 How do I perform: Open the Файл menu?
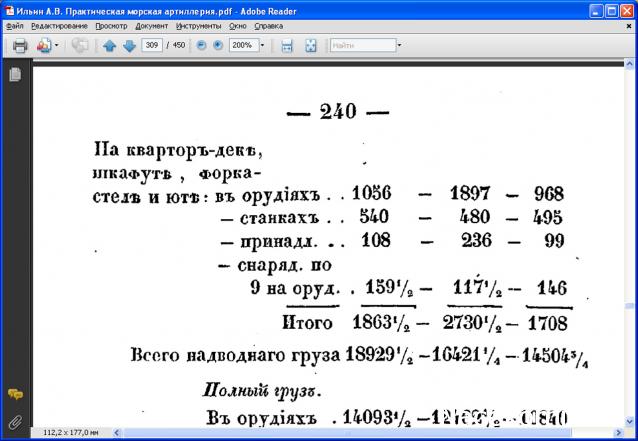[x=15, y=26]
